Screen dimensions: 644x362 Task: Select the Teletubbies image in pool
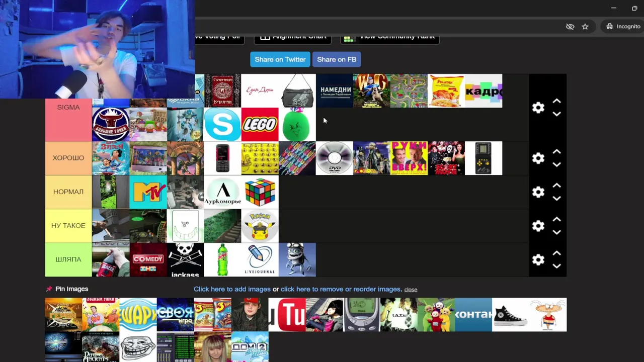point(436,315)
